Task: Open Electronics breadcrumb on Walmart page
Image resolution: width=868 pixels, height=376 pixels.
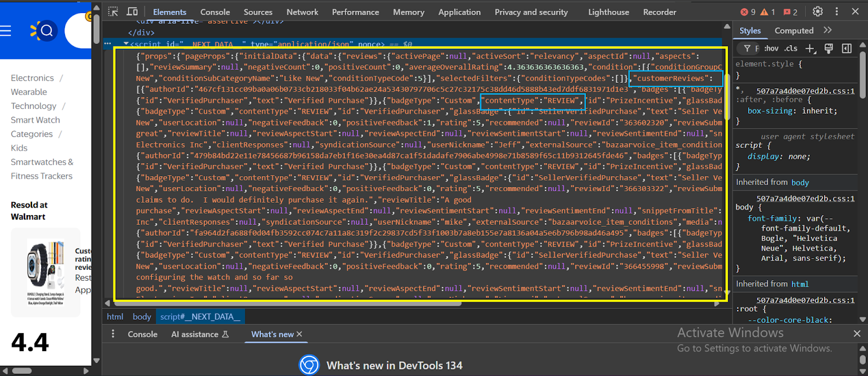Action: tap(32, 78)
